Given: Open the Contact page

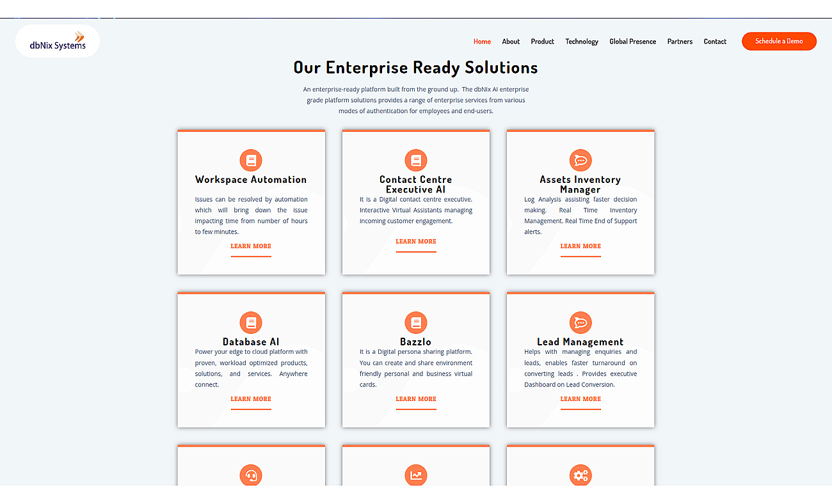Looking at the screenshot, I should [715, 42].
